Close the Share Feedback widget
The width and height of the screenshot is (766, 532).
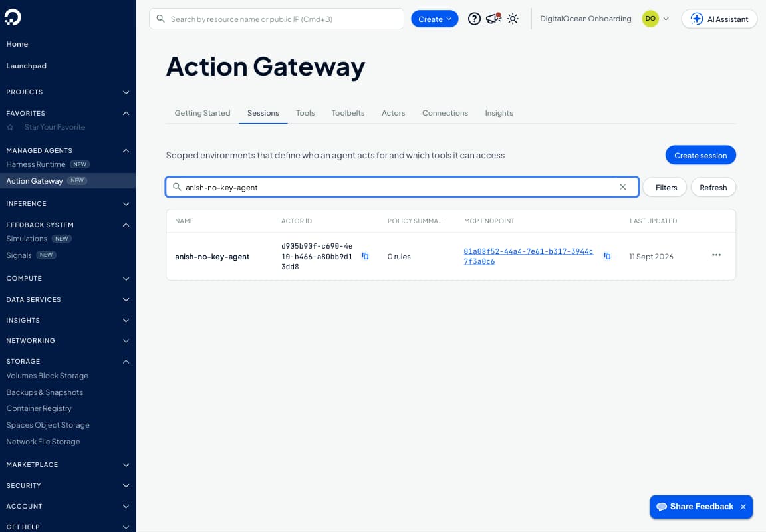[743, 507]
